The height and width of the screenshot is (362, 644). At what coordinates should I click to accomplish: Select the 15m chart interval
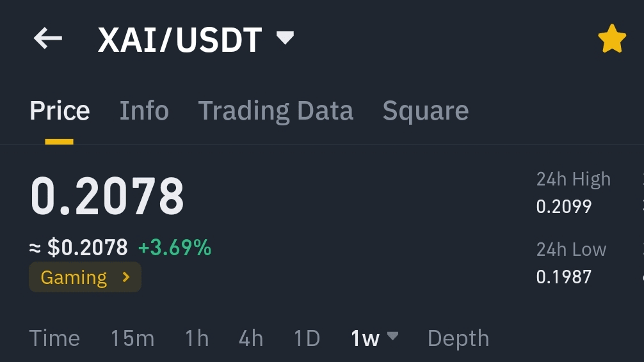click(132, 338)
